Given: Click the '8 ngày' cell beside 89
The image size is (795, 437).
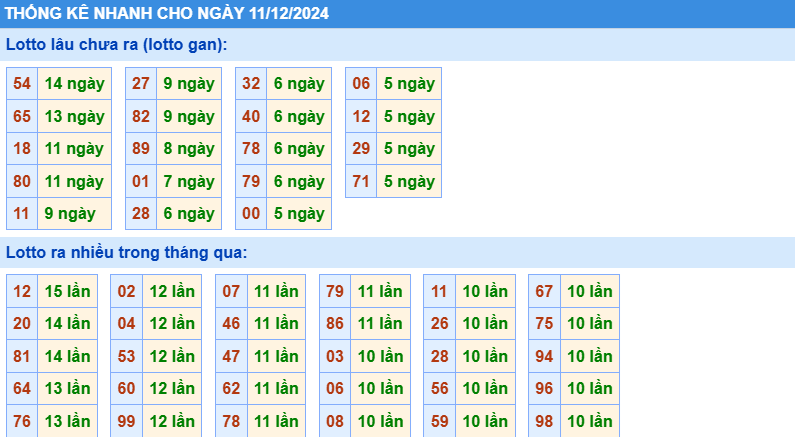Looking at the screenshot, I should 189,149.
